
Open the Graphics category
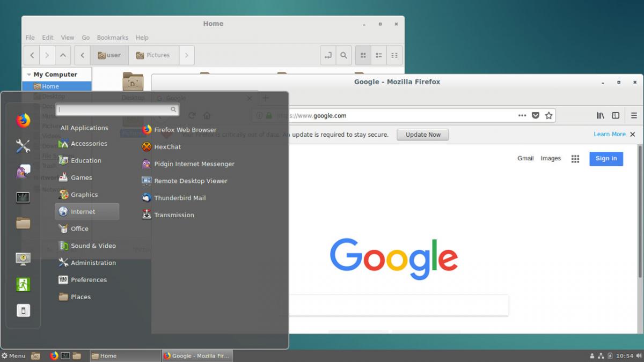pos(87,195)
